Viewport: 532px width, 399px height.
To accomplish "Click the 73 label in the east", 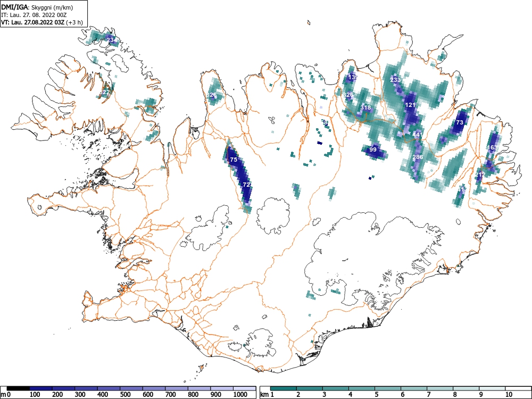I will pos(460,122).
